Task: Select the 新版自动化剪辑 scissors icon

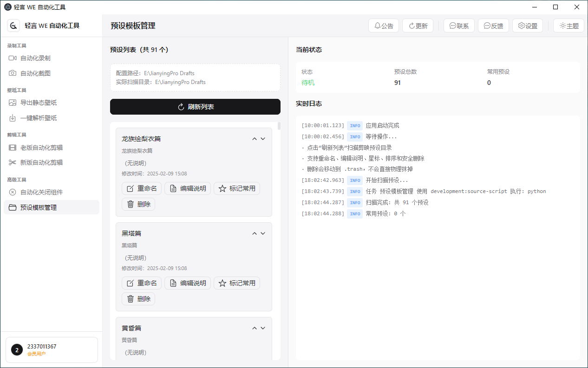Action: pos(13,162)
